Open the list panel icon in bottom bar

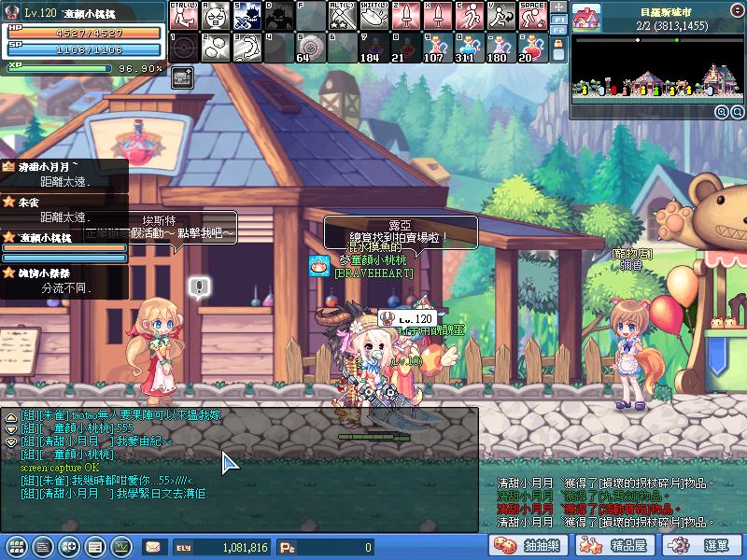pos(95,547)
